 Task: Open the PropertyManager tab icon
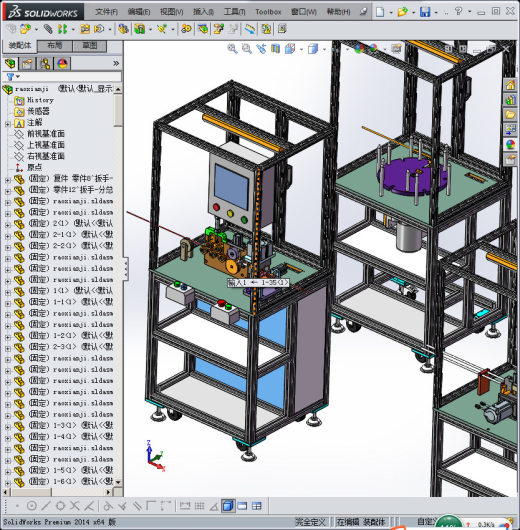tap(28, 64)
